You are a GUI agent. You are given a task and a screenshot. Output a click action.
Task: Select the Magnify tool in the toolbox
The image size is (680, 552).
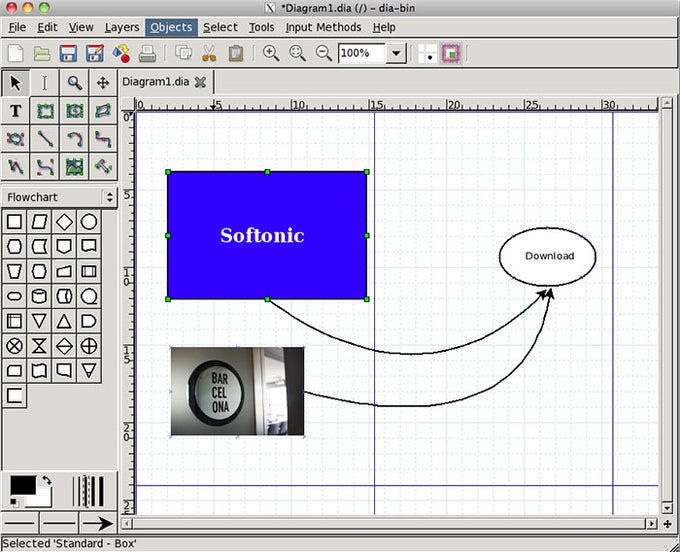(x=74, y=83)
